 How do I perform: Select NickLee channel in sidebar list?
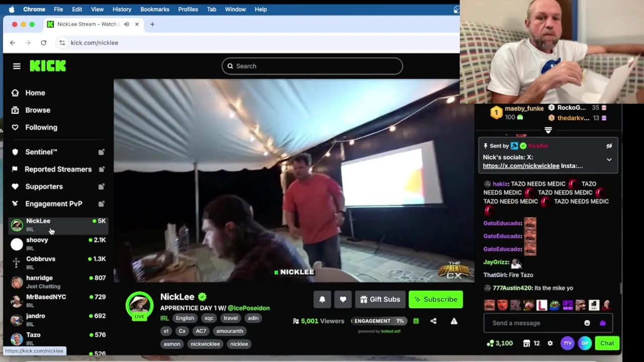(58, 225)
